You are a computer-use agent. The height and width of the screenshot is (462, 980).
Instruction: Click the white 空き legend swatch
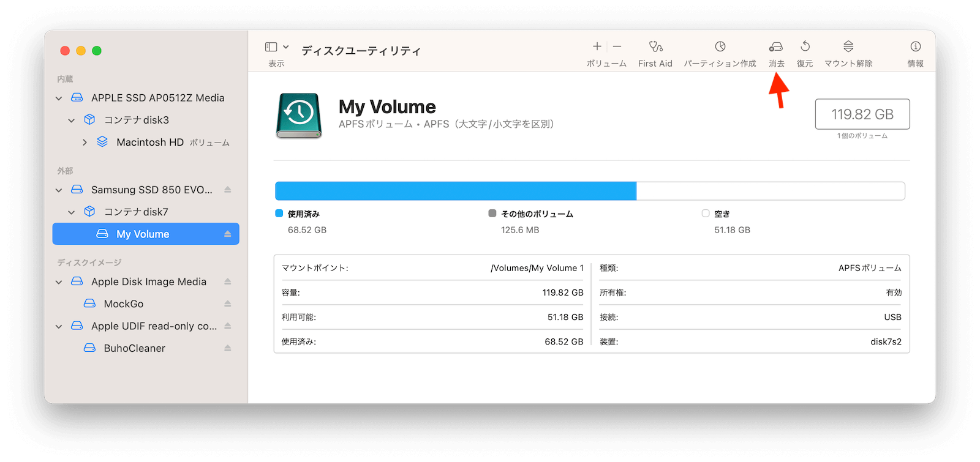coord(706,214)
